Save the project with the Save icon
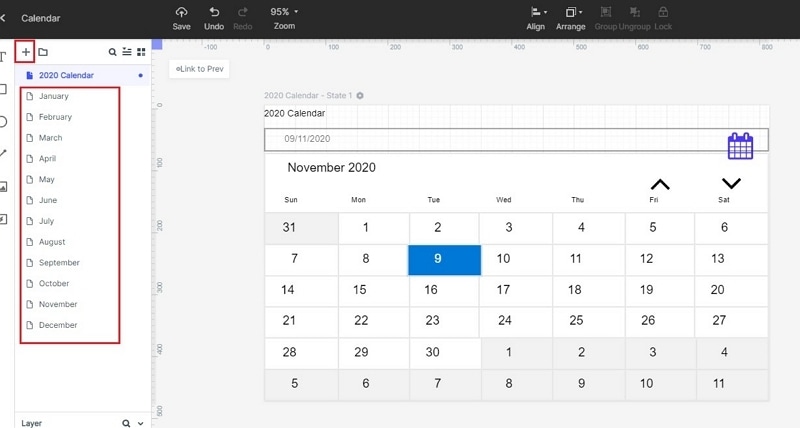Viewport: 800px width, 428px height. point(181,18)
